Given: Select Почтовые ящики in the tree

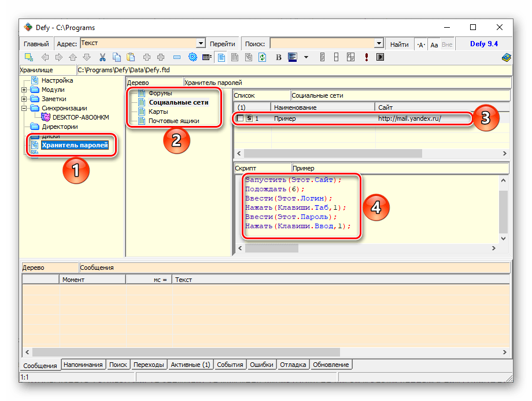Looking at the screenshot, I should (173, 121).
